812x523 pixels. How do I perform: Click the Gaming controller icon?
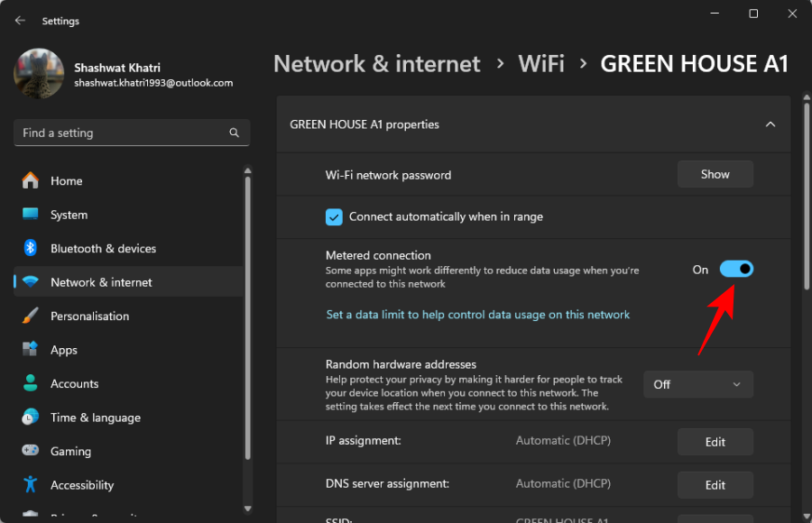point(31,451)
